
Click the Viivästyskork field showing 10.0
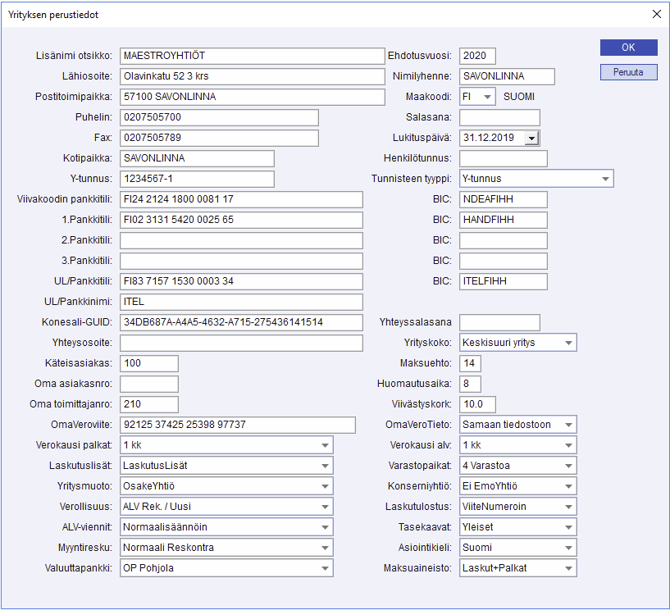pyautogui.click(x=477, y=404)
